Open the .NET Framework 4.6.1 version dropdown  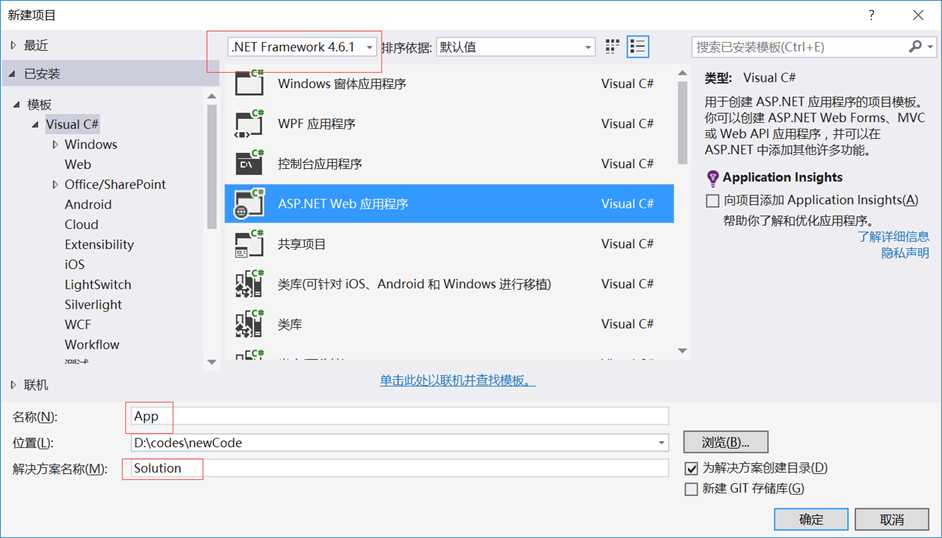pyautogui.click(x=369, y=47)
